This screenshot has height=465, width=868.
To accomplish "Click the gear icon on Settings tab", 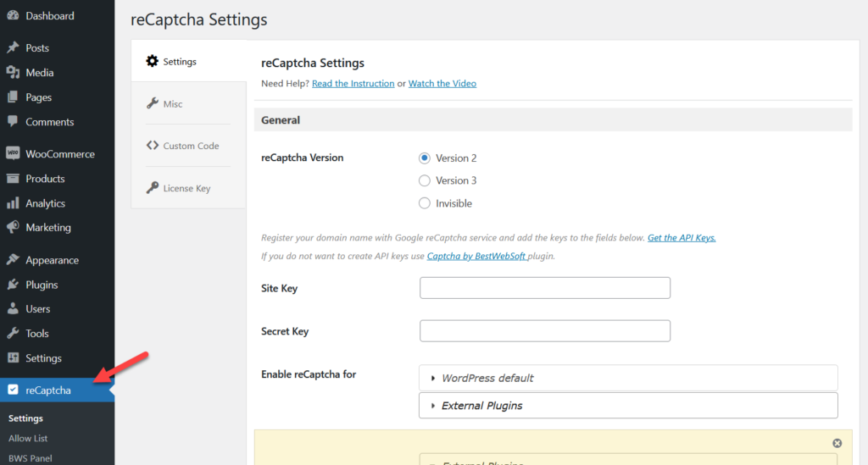I will 153,61.
